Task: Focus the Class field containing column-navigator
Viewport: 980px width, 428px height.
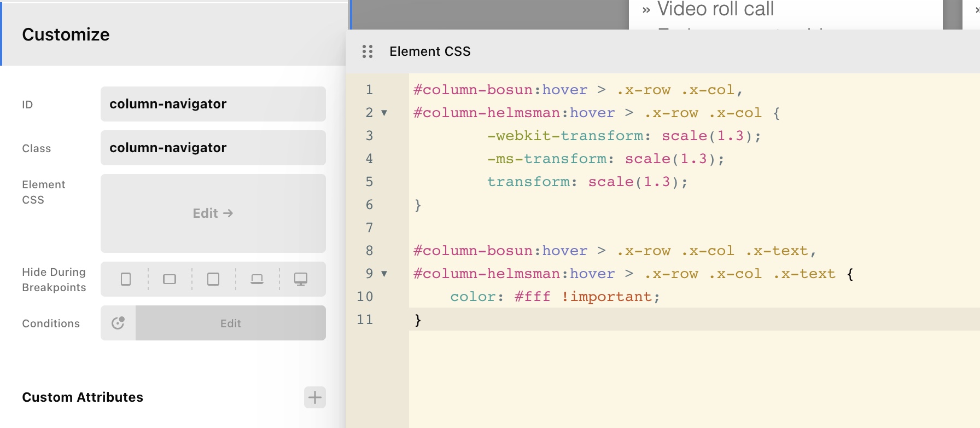Action: point(213,148)
